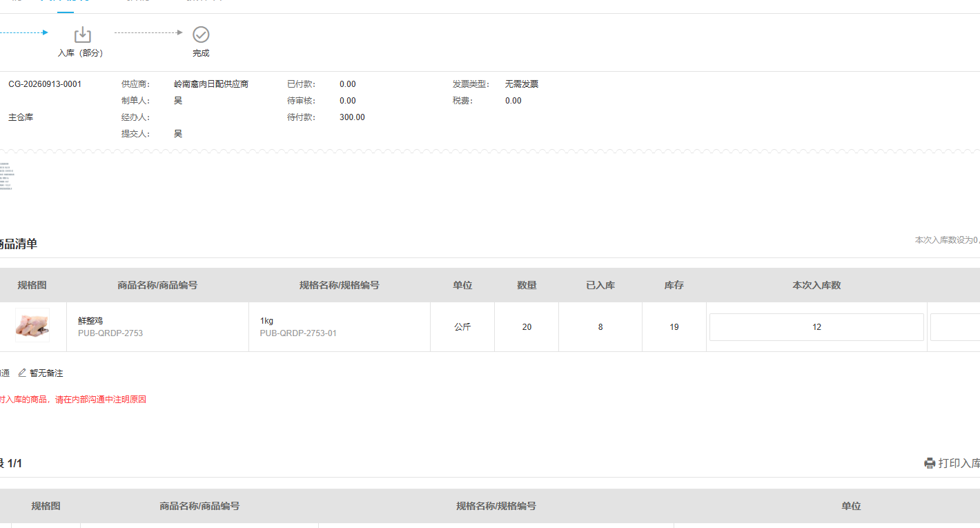The height and width of the screenshot is (528, 980).
Task: Click the pencil icon beside 暂无备注
Action: 22,373
